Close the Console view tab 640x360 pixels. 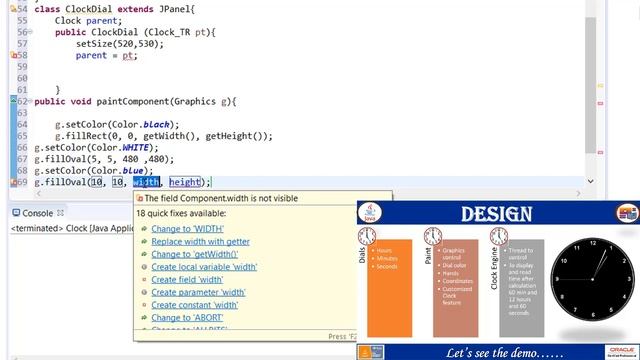pos(60,213)
